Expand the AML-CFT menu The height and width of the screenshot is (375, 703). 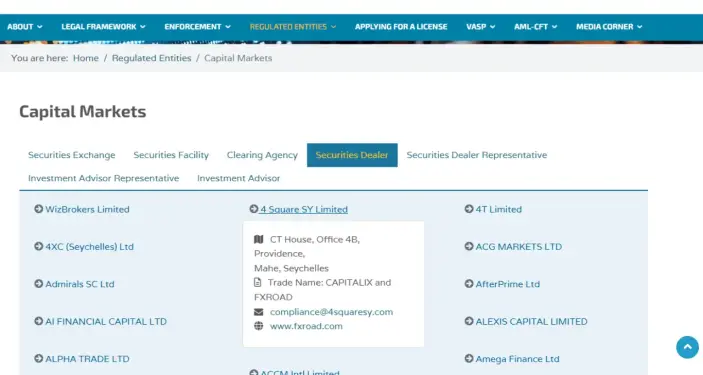pos(535,27)
